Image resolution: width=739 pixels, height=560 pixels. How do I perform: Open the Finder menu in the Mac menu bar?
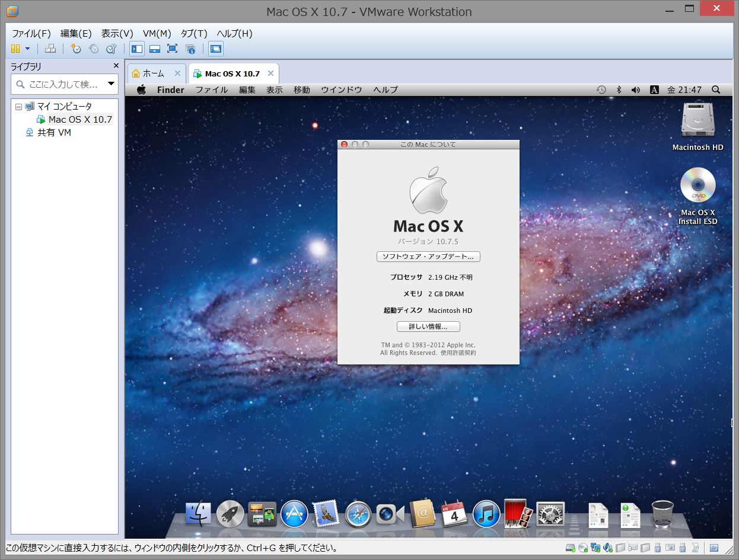click(x=171, y=90)
